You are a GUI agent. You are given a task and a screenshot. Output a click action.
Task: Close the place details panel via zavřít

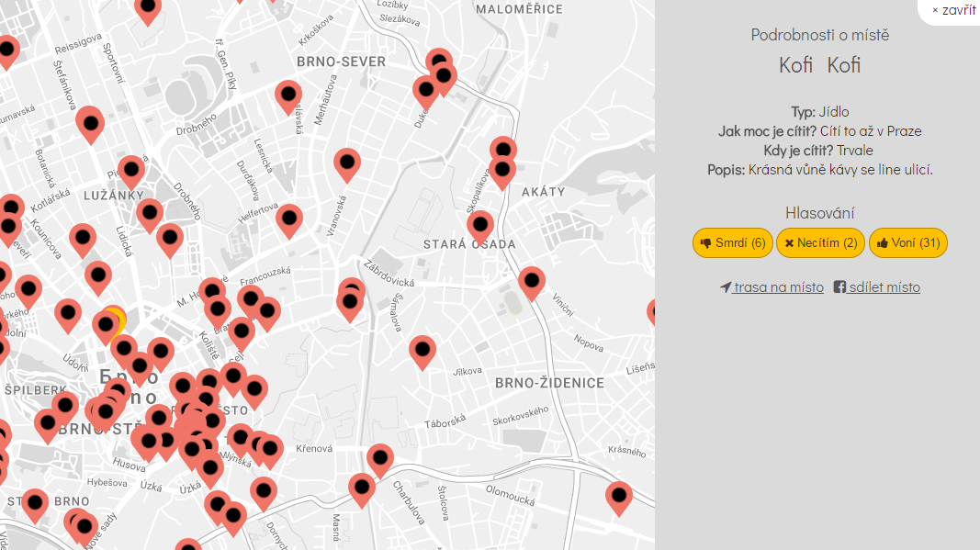[953, 10]
